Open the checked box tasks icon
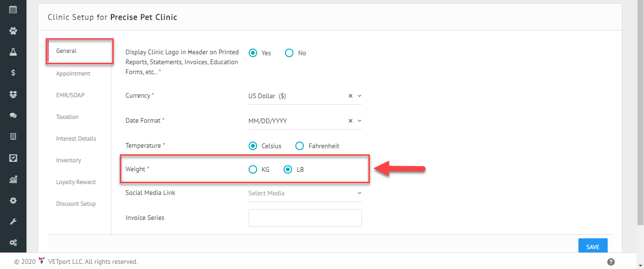The height and width of the screenshot is (269, 644). click(x=13, y=158)
